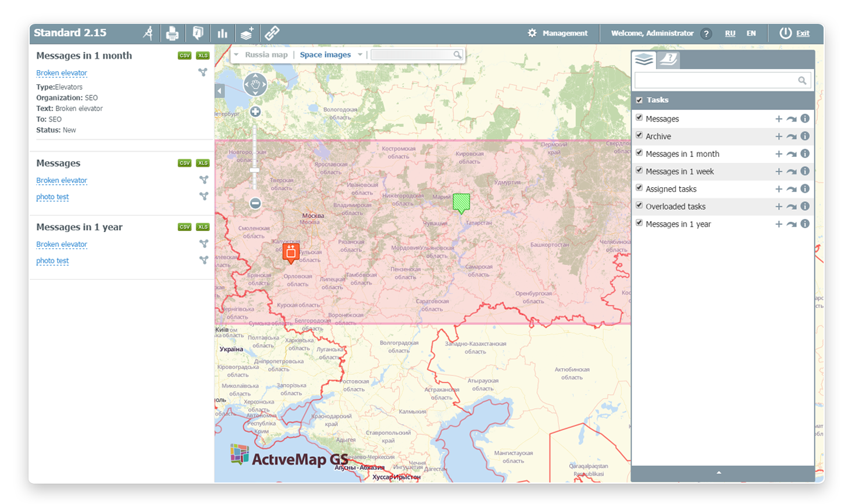Click the photo test link under Messages
Viewport: 855px width, 504px height.
[x=52, y=197]
